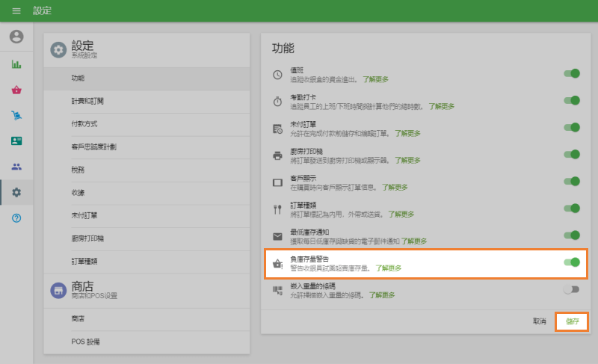
Task: Click the 取消 cancel button
Action: coord(539,321)
